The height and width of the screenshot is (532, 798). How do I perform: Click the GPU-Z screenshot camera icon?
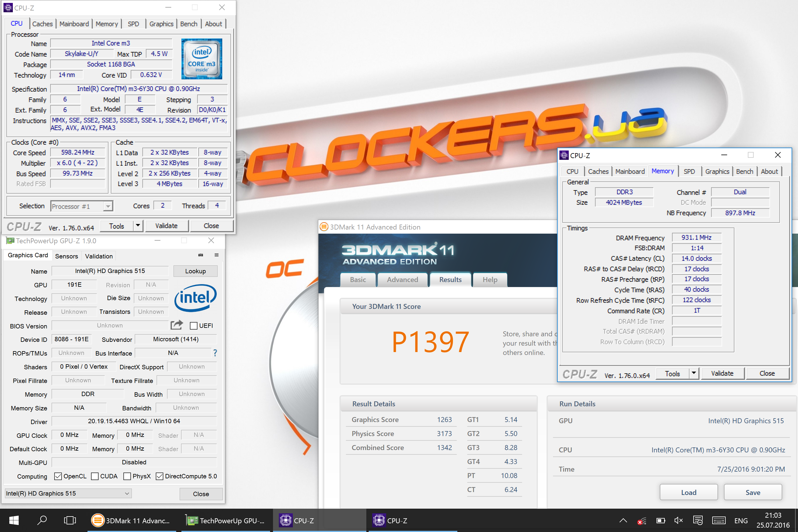201,255
